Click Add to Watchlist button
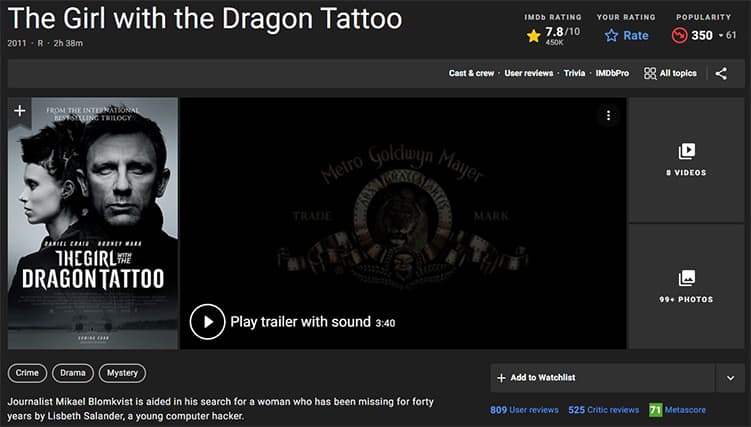 tap(603, 378)
